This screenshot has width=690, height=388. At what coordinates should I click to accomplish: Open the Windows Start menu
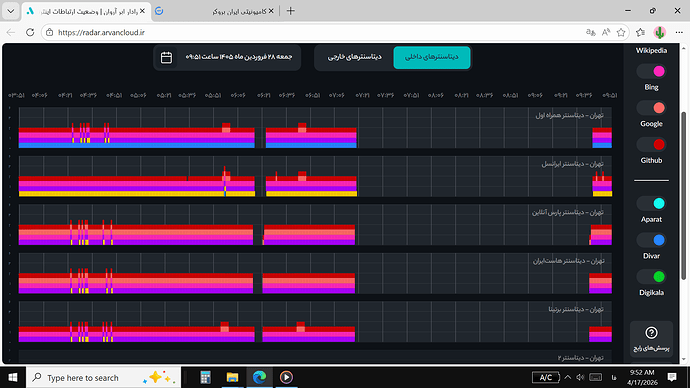pos(13,377)
